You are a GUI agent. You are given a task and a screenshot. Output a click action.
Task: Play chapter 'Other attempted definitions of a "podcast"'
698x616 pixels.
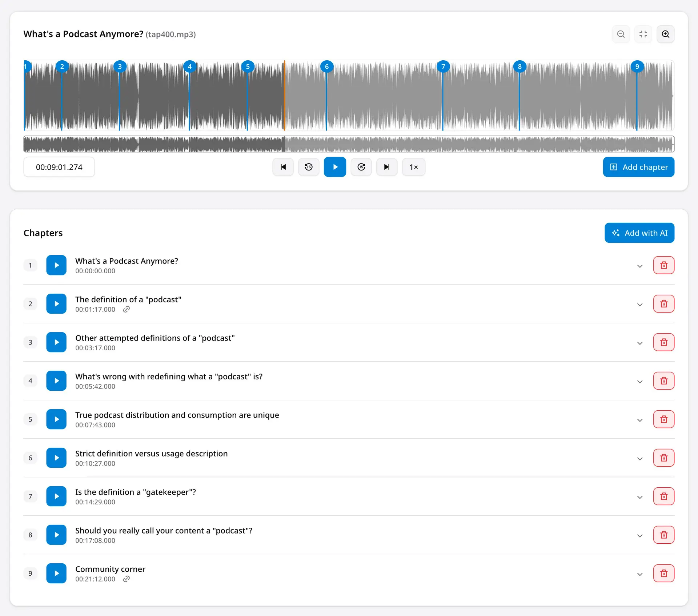(56, 342)
